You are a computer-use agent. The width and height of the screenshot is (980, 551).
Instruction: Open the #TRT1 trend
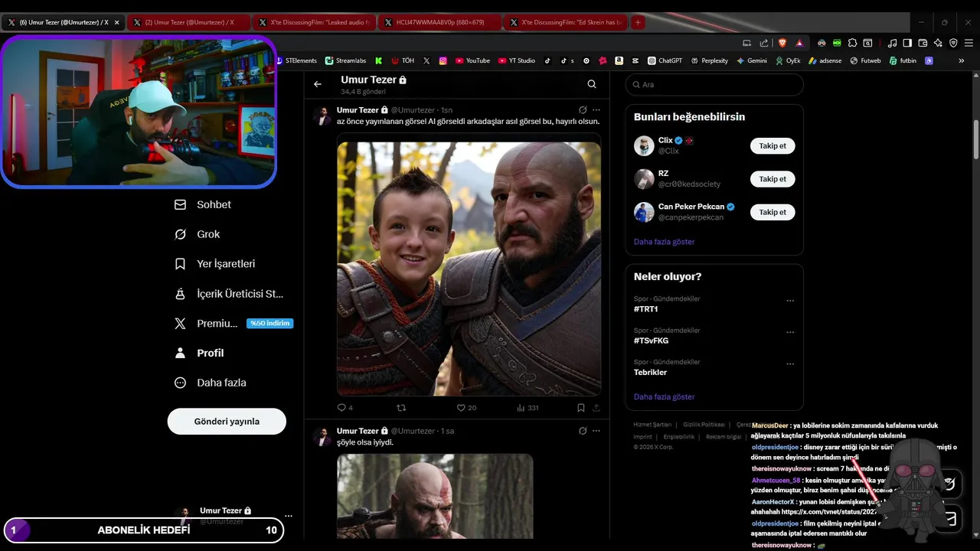pos(645,309)
